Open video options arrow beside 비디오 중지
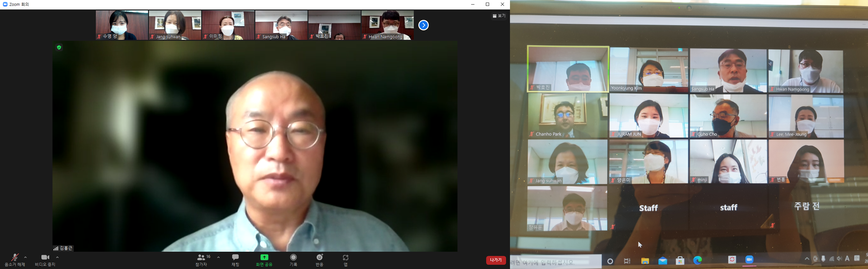 click(57, 257)
